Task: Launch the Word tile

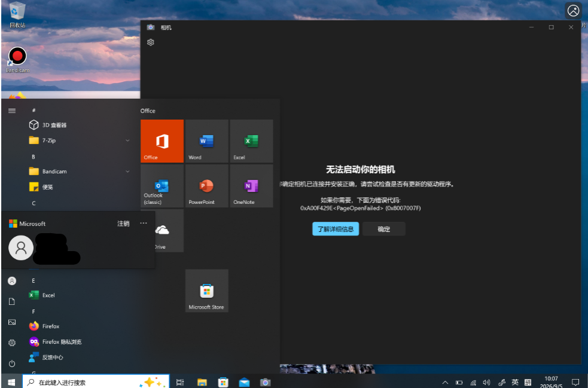Action: coord(206,141)
